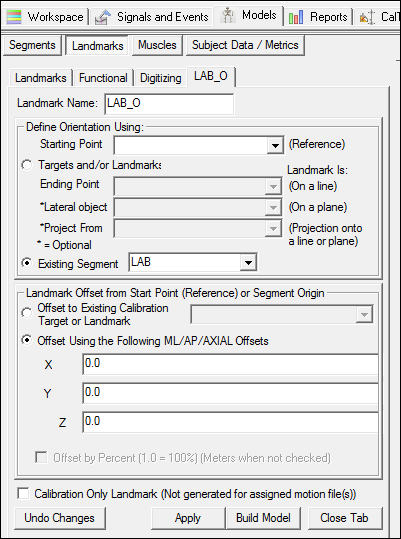Open the Digitizing sub-tab

(160, 78)
